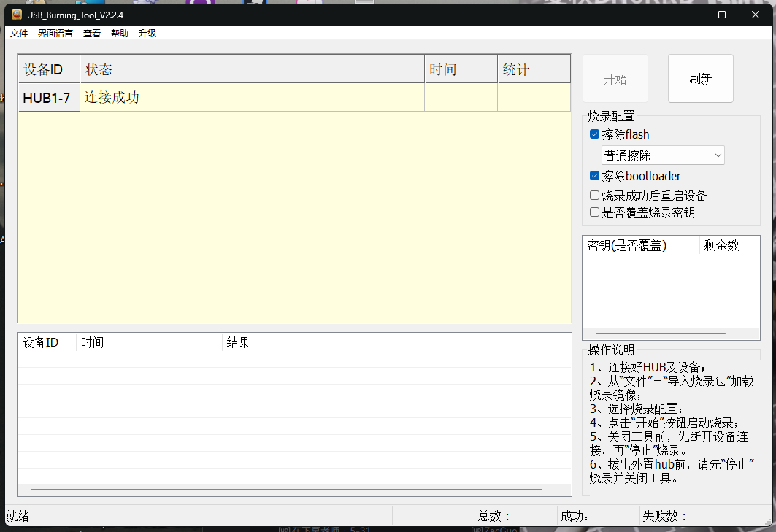Open the 界面语言 language menu

tap(55, 33)
